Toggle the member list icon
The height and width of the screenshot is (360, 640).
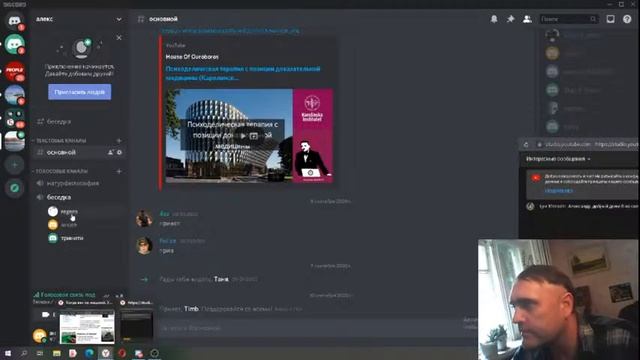[x=527, y=19]
